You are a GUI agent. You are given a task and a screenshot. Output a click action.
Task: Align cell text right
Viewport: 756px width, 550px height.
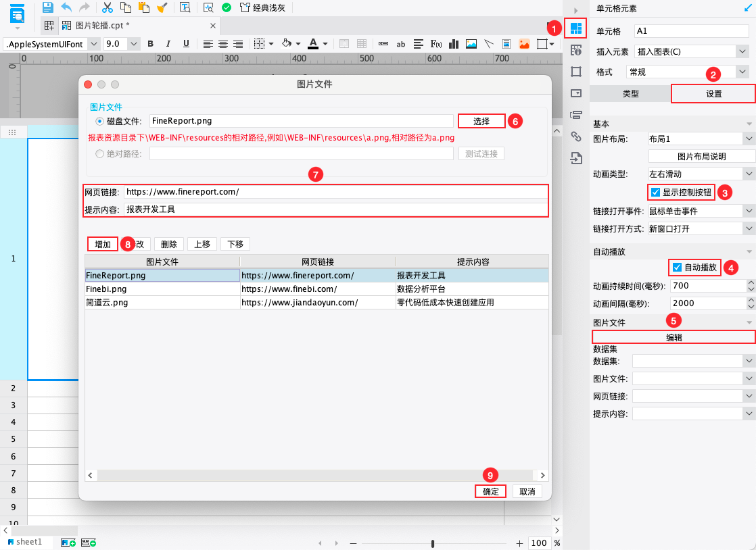click(238, 44)
